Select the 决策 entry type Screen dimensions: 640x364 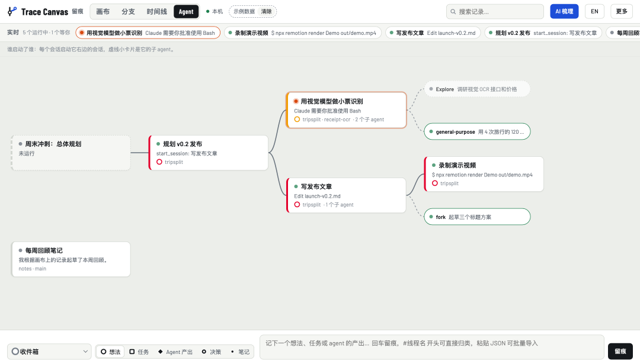click(x=212, y=352)
